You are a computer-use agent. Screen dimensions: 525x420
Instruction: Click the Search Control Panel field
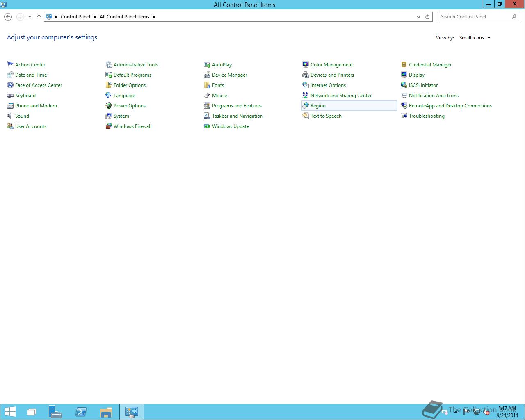click(479, 17)
